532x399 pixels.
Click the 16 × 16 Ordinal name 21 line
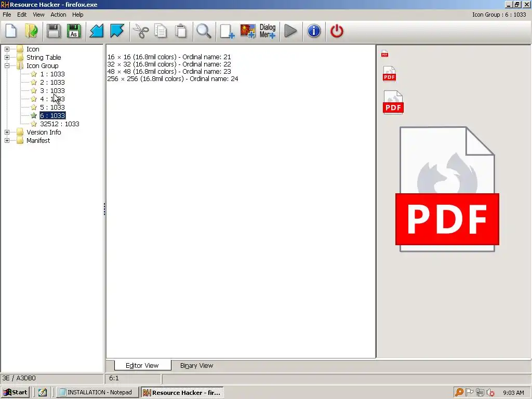pos(169,57)
